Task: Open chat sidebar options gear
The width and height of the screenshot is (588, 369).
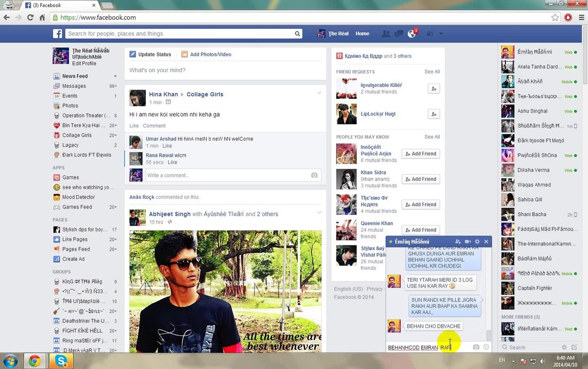Action: coord(564,347)
